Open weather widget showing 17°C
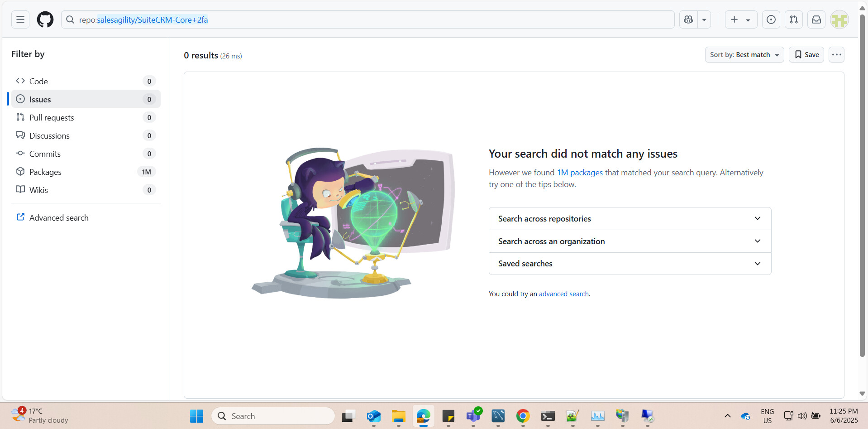Viewport: 868px width, 429px height. (41, 415)
